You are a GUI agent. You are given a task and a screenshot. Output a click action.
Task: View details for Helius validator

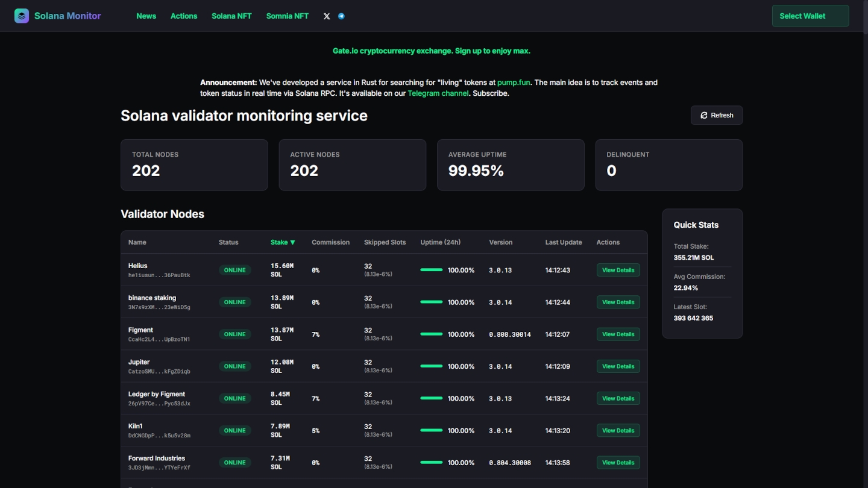pyautogui.click(x=618, y=270)
